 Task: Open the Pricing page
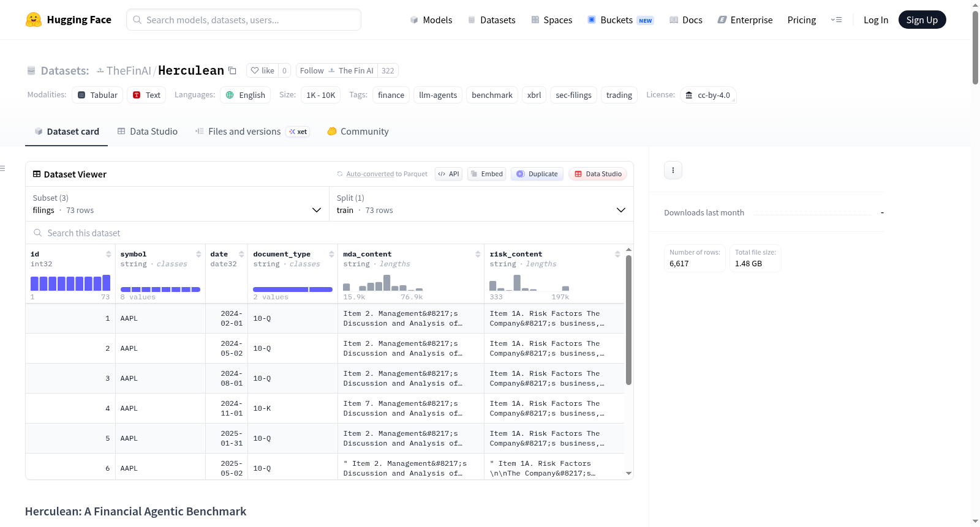pos(802,20)
